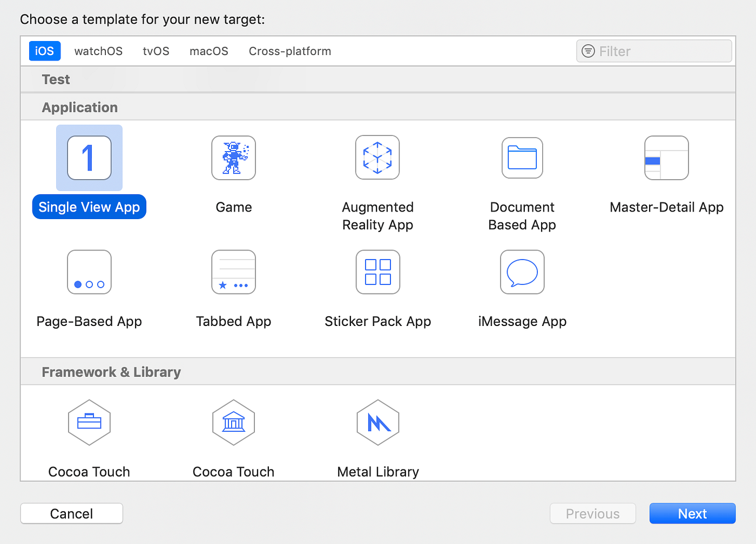Pick the Master-Detail App template
This screenshot has height=544, width=756.
666,158
